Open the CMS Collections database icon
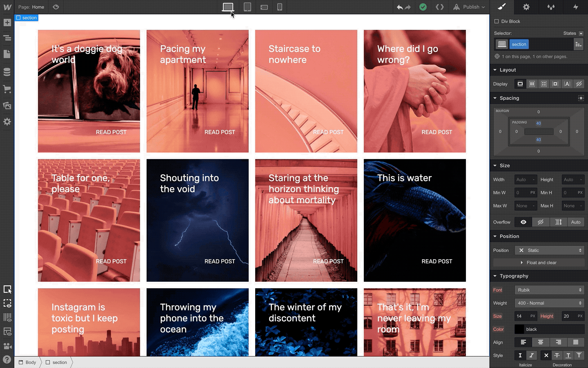Viewport: 588px width, 368px height. point(7,72)
